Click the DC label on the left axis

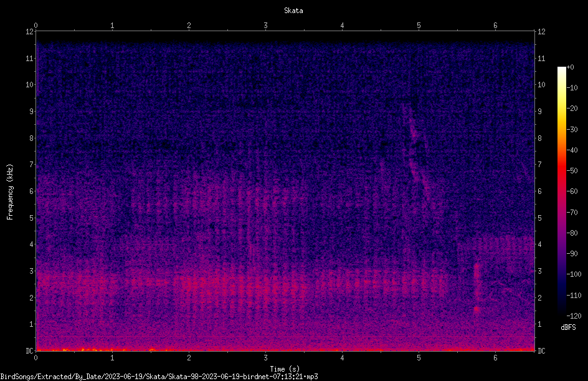[30, 350]
